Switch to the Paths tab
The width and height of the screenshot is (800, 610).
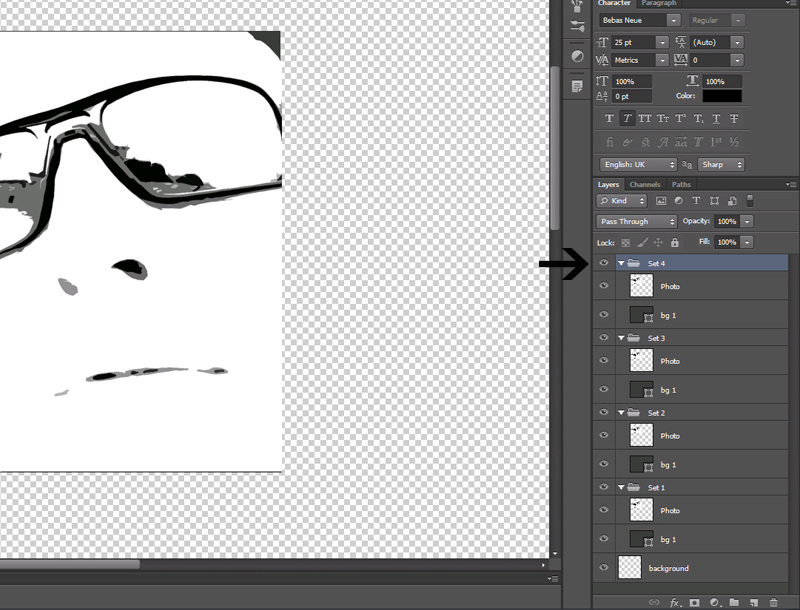(681, 185)
